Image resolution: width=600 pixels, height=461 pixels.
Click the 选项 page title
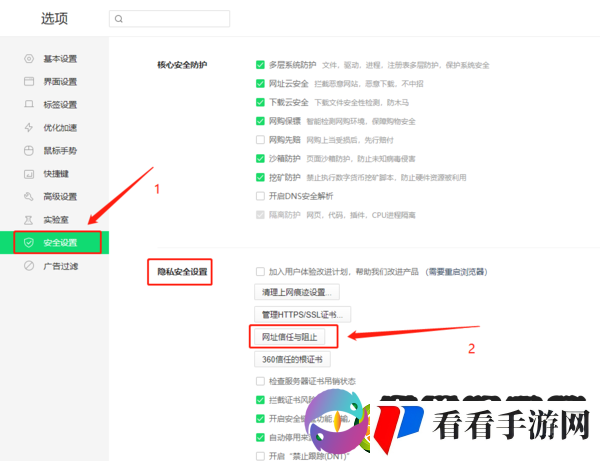click(x=54, y=18)
